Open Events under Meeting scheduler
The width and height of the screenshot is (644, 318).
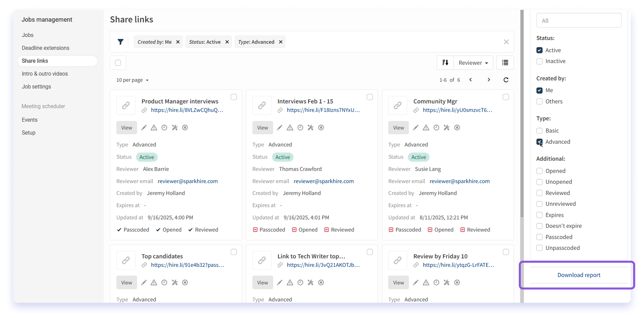(x=30, y=120)
